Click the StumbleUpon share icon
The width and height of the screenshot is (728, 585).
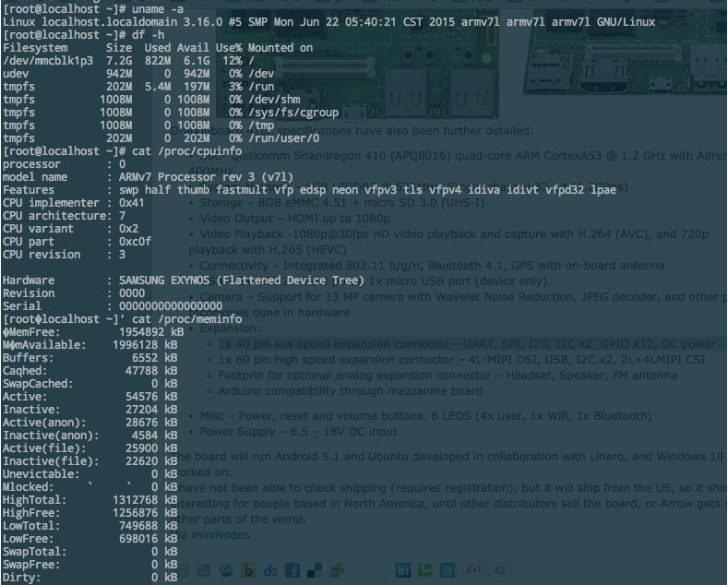click(x=226, y=570)
